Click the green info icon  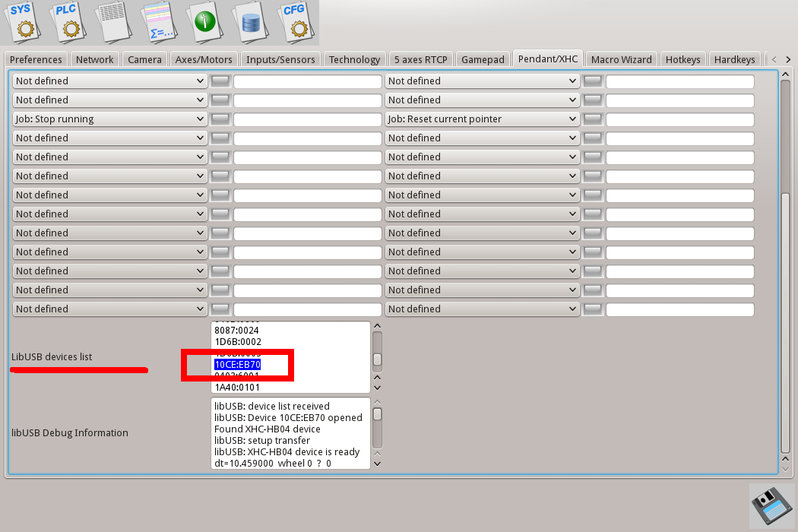(205, 22)
